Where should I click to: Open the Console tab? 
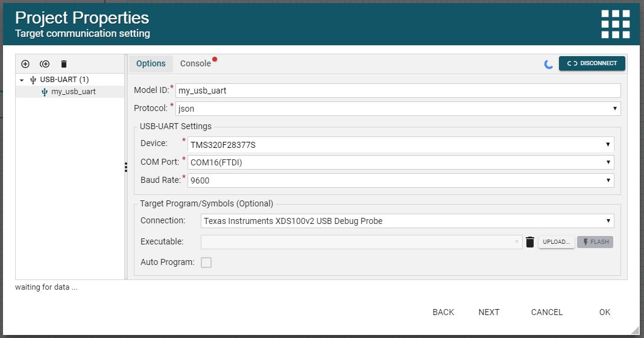click(195, 64)
